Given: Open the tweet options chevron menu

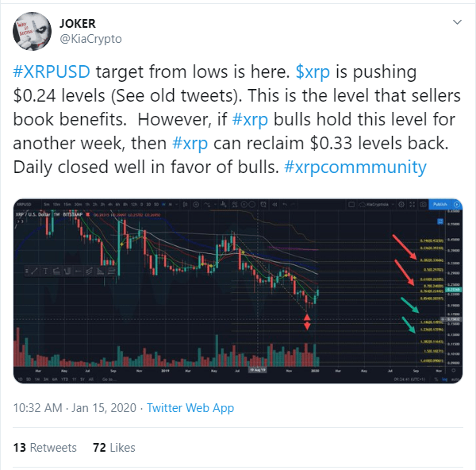Looking at the screenshot, I should coord(455,22).
